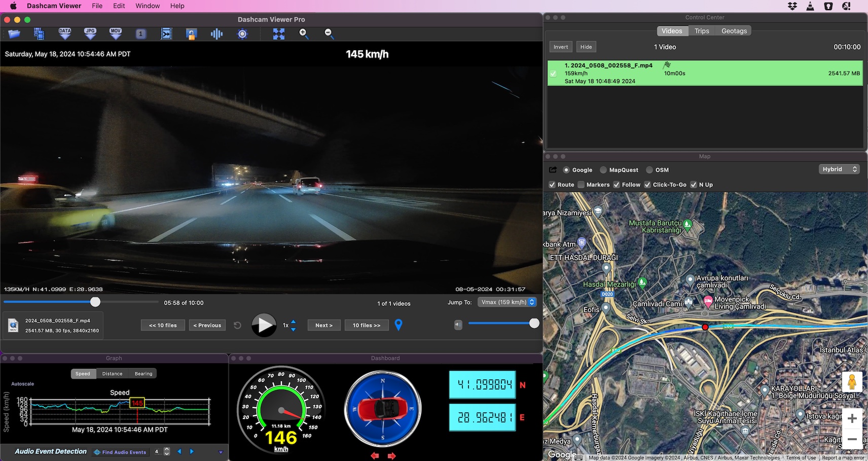Click the < Previous button
The image size is (868, 461).
[207, 325]
